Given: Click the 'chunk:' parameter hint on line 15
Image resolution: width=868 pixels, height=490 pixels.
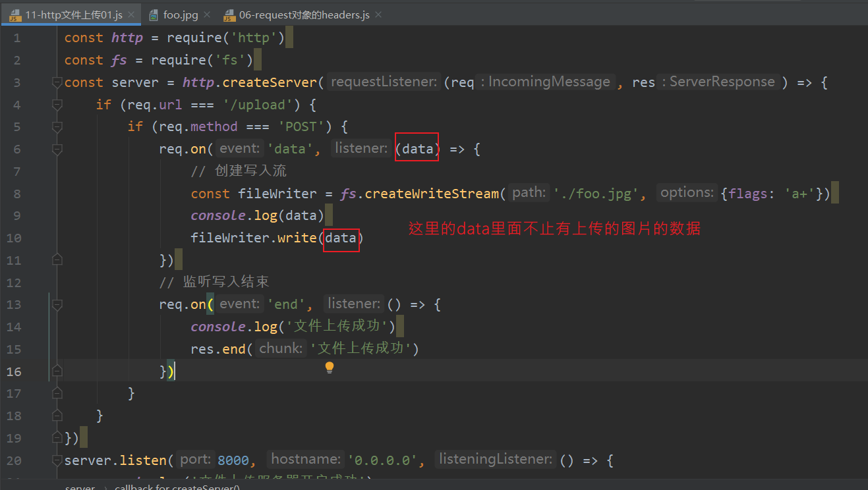Looking at the screenshot, I should [x=281, y=348].
